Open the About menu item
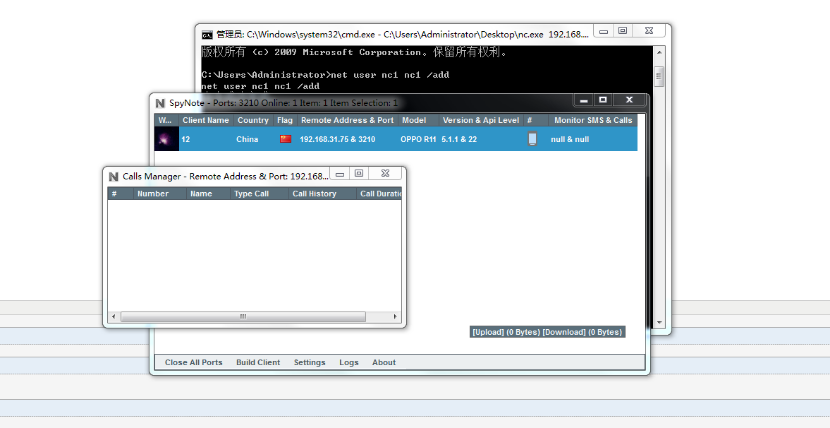 point(384,362)
